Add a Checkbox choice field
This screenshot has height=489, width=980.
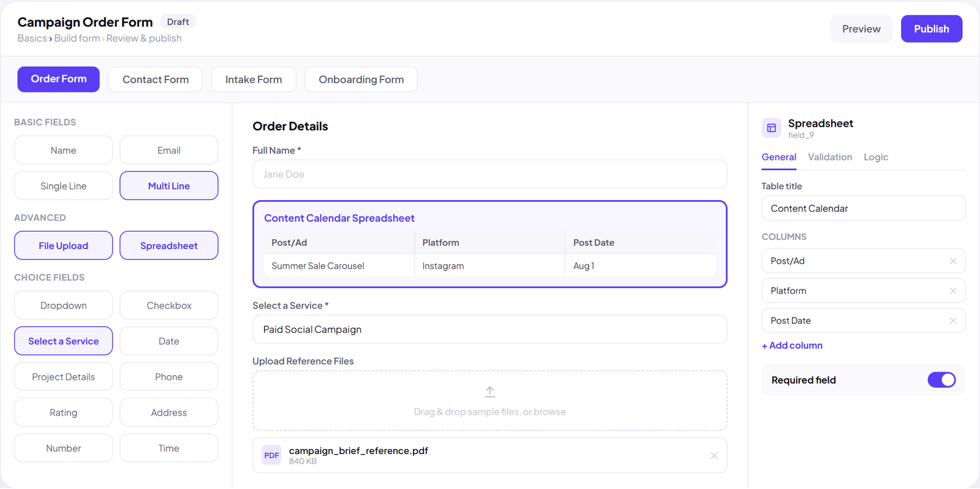tap(169, 305)
